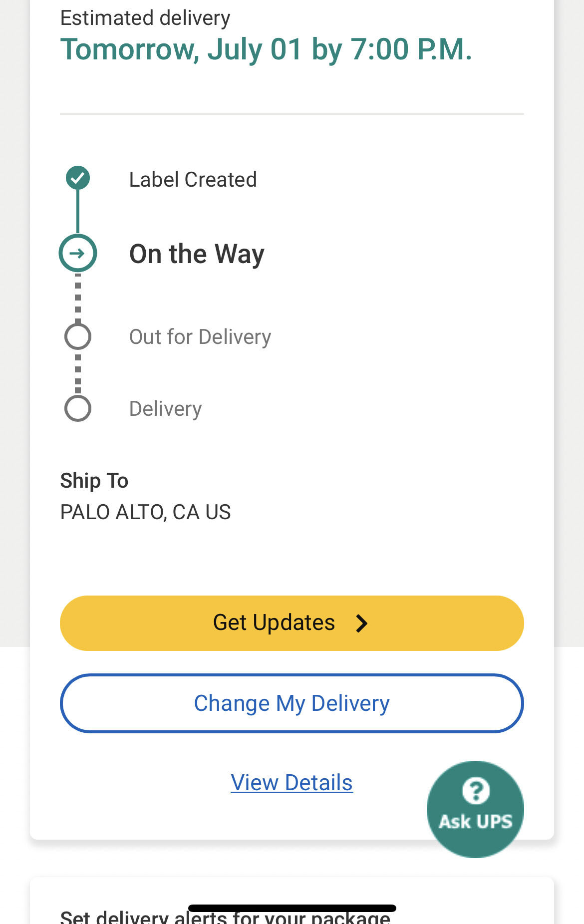The width and height of the screenshot is (584, 924).
Task: Open the Ask UPS chat bubble
Action: tap(475, 809)
